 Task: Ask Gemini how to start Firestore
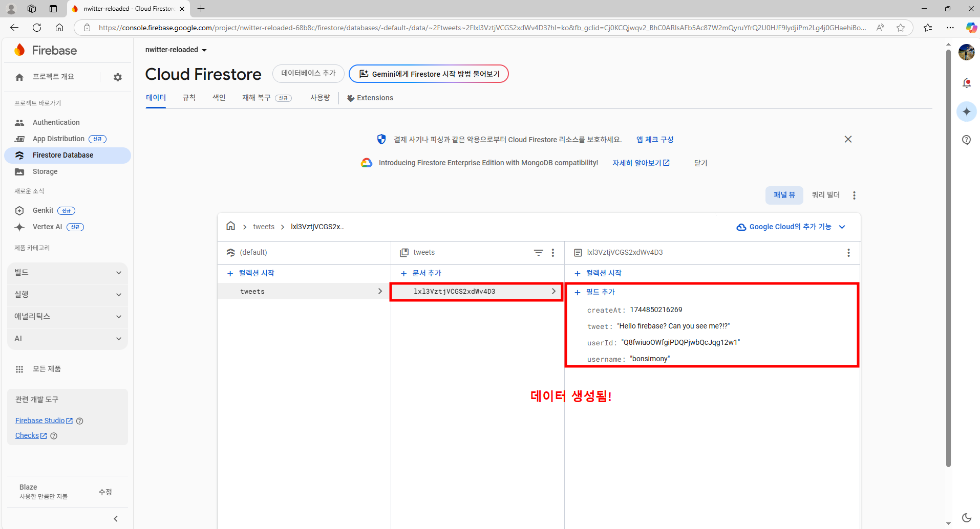coord(429,74)
